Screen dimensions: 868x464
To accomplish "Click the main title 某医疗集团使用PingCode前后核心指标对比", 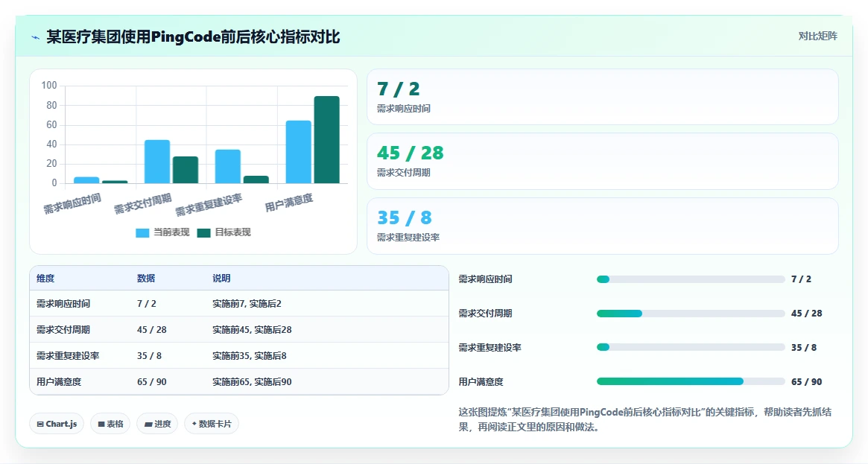I will [193, 37].
